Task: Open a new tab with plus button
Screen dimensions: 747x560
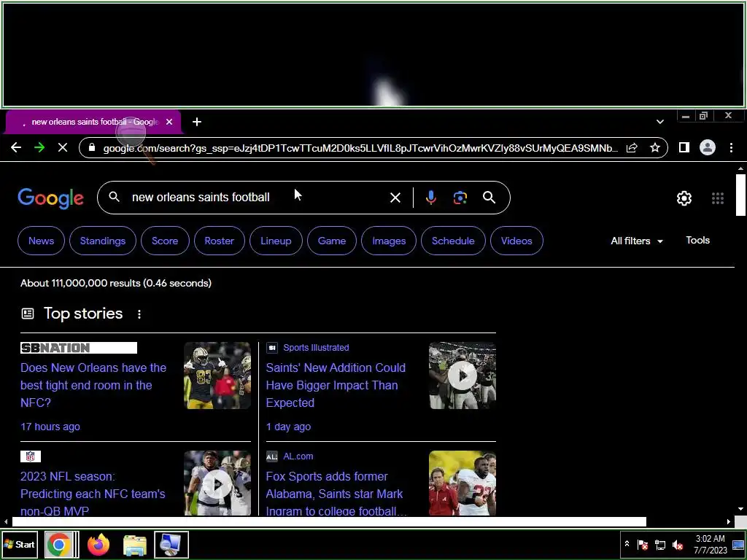Action: [x=197, y=122]
